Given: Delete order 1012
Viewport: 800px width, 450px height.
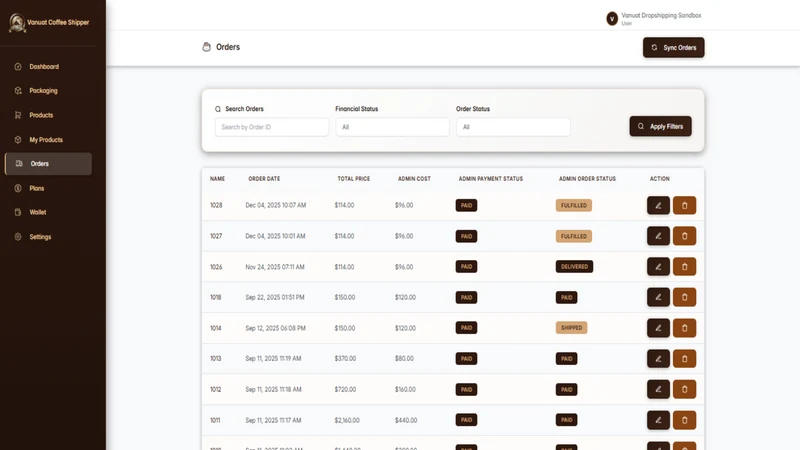Looking at the screenshot, I should tap(684, 389).
